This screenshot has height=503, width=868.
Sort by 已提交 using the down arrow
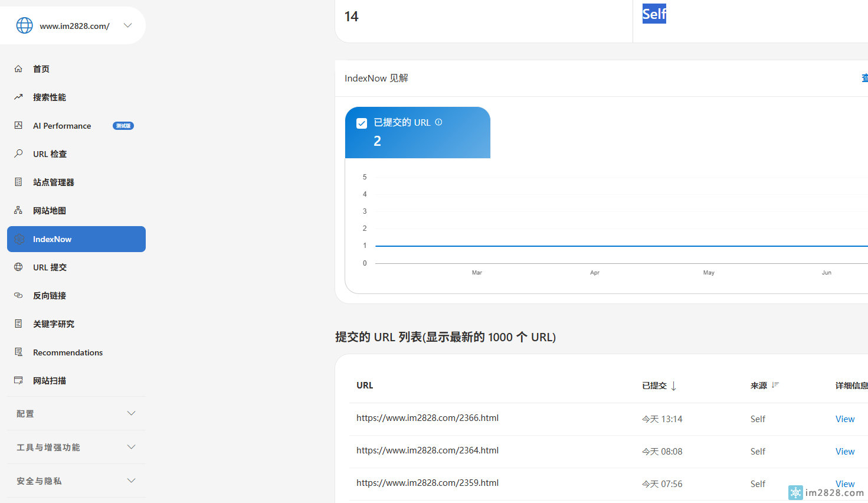pos(673,386)
